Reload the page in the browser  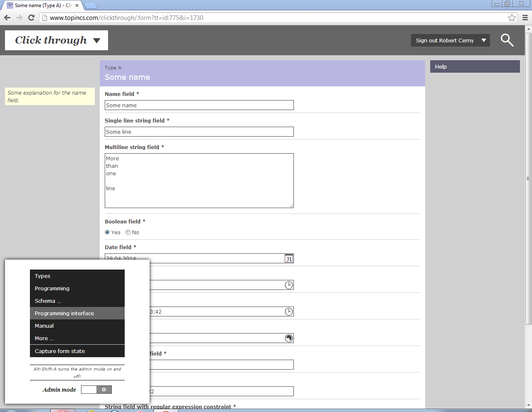click(x=31, y=17)
